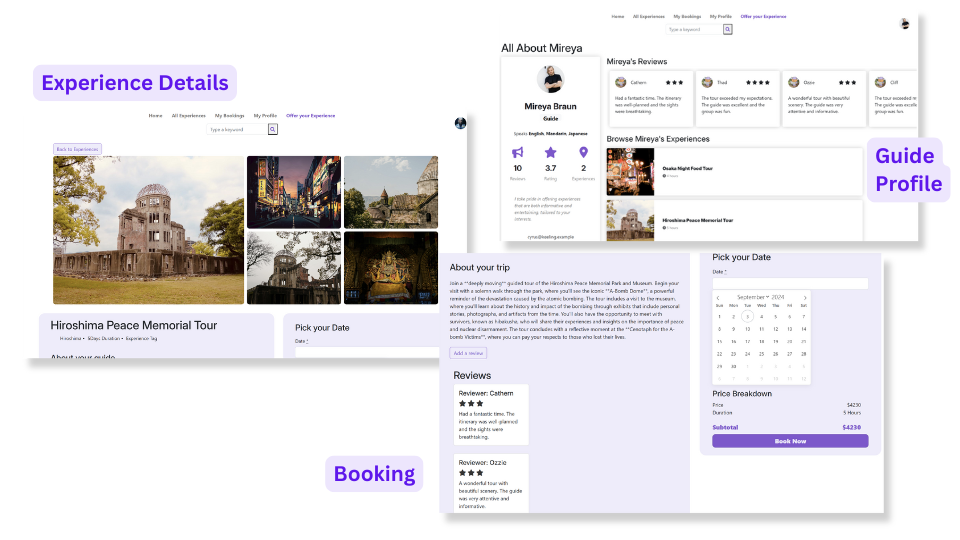Click Ozzie's avatar in Mireya's Reviews

[794, 82]
